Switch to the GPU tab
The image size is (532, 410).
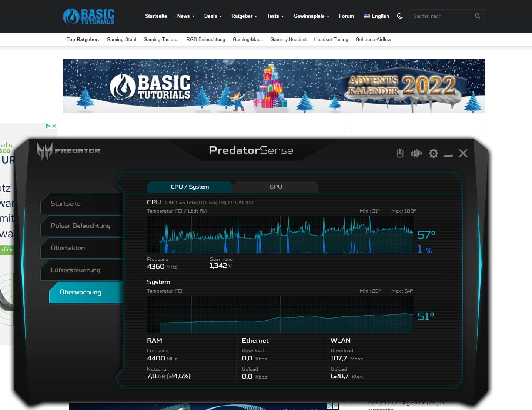coord(275,187)
